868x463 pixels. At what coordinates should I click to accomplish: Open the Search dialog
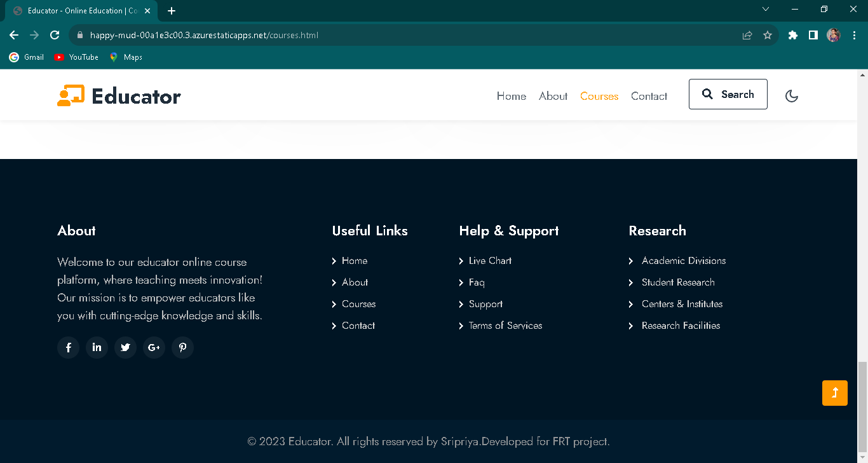click(728, 93)
